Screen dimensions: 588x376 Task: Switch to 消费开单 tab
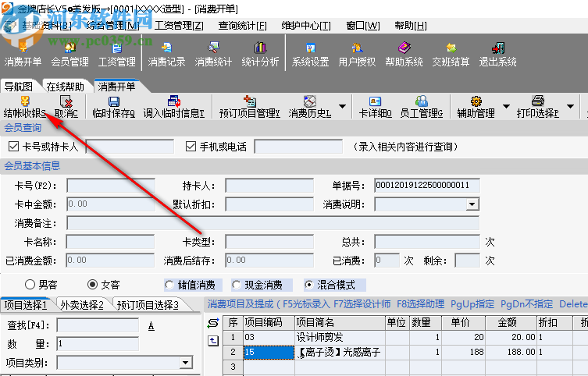click(x=116, y=87)
